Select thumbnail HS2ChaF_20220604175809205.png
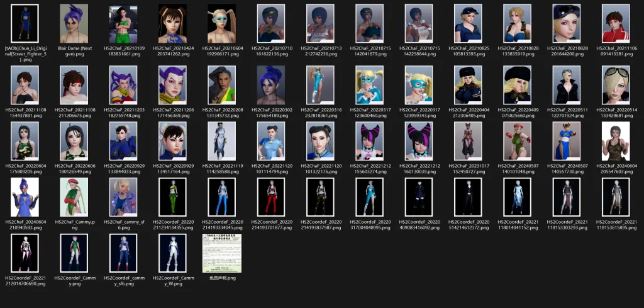Viewport: 644px width, 308px height. point(25,141)
